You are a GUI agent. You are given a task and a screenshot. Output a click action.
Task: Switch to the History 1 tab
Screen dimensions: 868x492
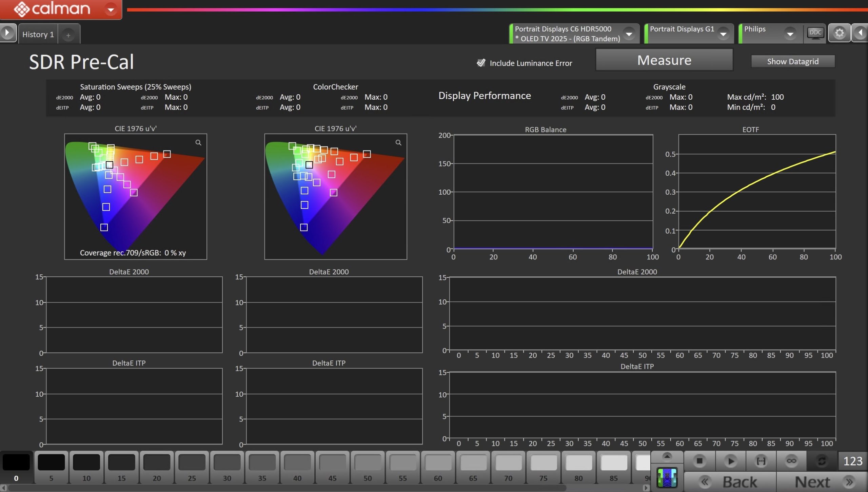click(38, 34)
